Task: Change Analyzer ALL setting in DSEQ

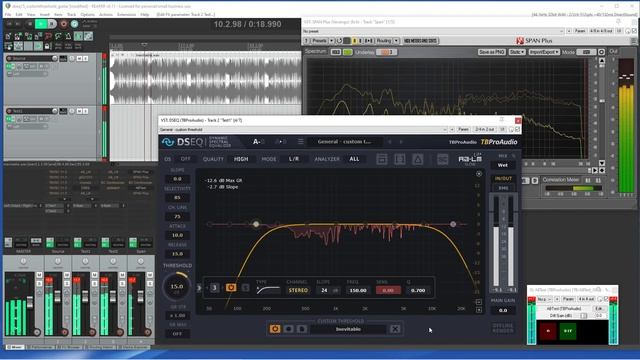Action: (x=354, y=159)
